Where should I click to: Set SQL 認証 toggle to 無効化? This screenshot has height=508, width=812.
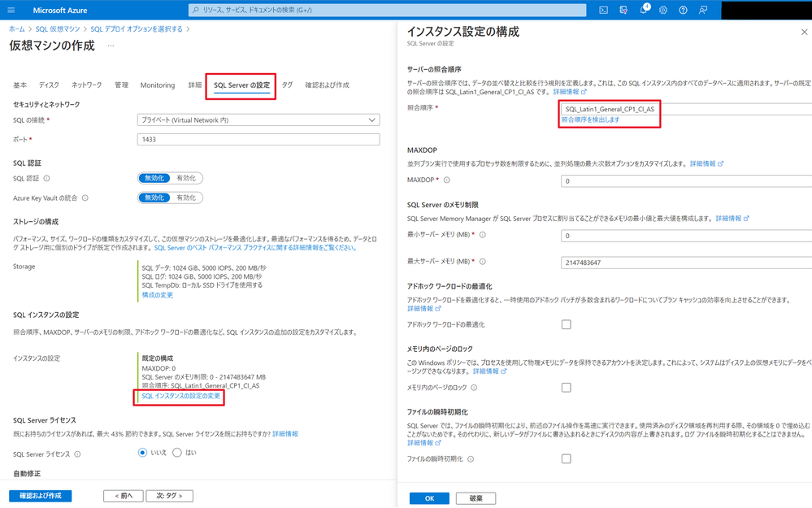pyautogui.click(x=154, y=178)
